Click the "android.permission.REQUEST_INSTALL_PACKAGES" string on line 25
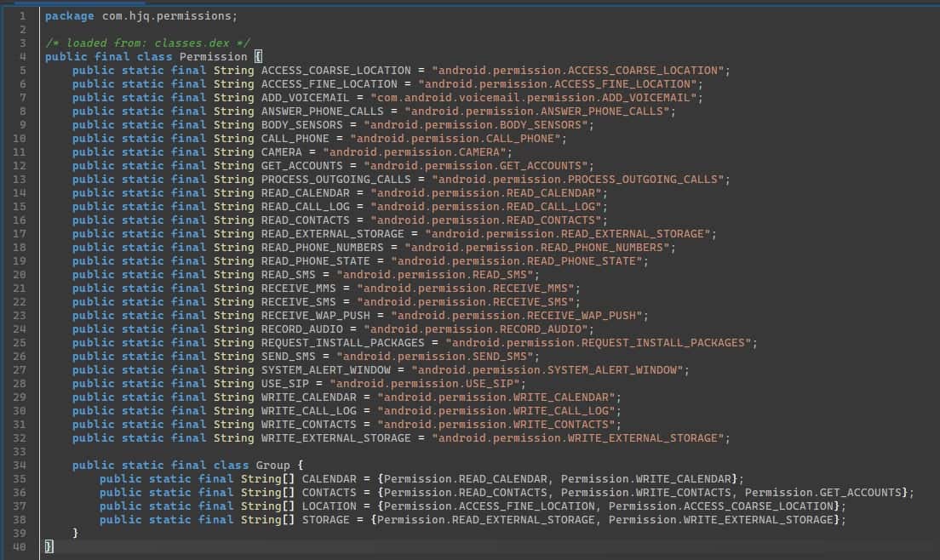The image size is (940, 560). pyautogui.click(x=599, y=343)
